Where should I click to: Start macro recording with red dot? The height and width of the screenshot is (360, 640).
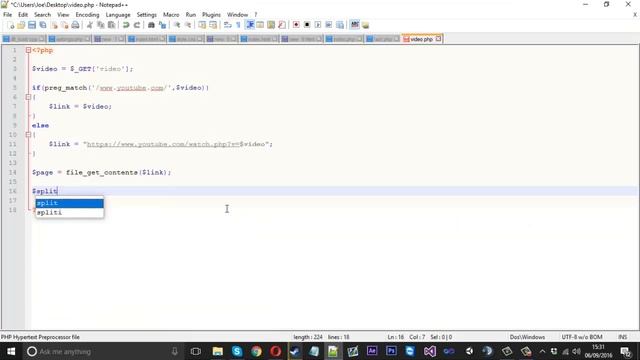click(x=296, y=25)
